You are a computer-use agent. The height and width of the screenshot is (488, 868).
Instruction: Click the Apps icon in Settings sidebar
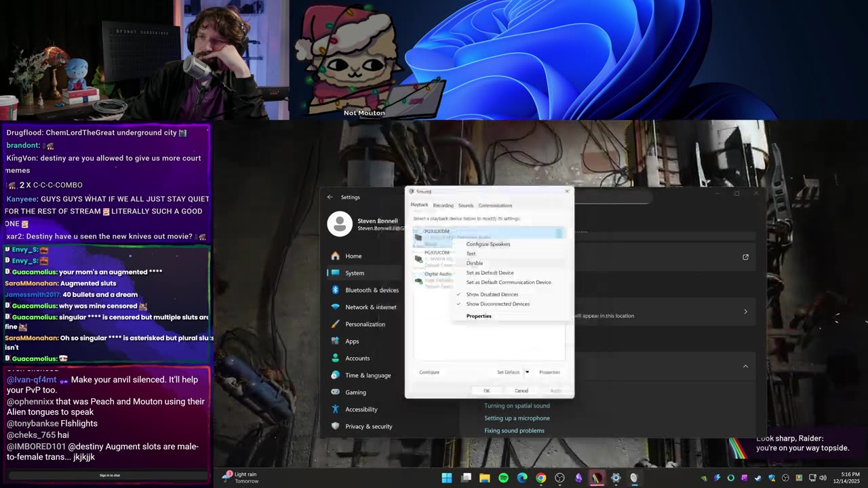[x=335, y=341]
